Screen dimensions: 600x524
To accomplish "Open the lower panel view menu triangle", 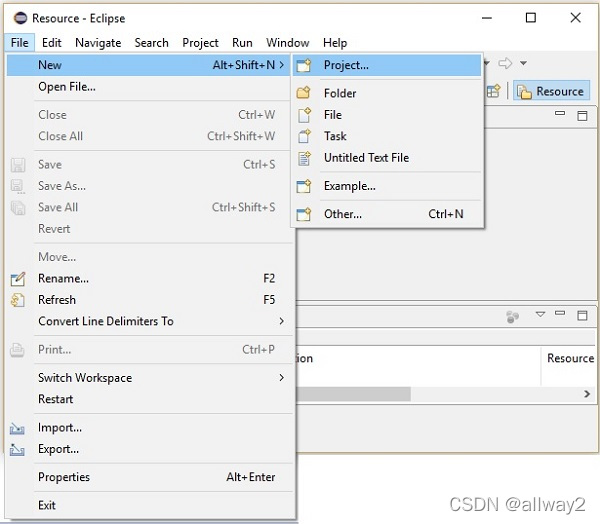I will [x=540, y=315].
